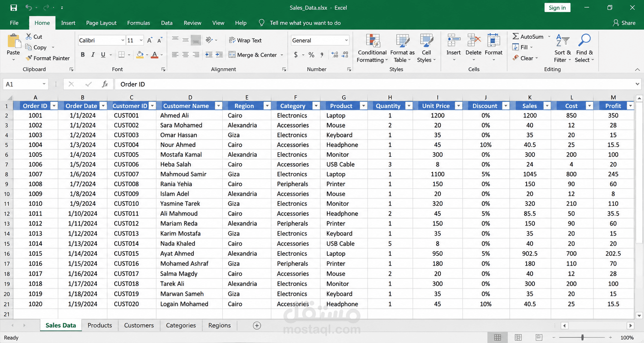Open the Calibri font name dropdown
Viewport: 644px width, 343px height.
[x=123, y=40]
